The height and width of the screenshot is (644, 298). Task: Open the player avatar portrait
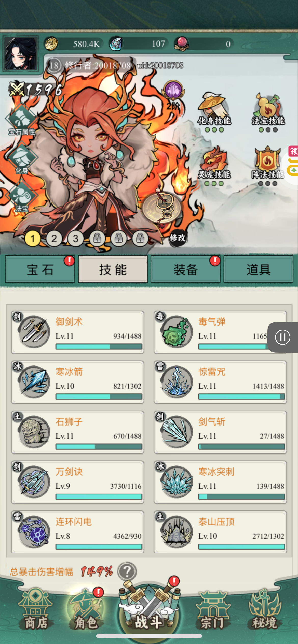tap(21, 54)
